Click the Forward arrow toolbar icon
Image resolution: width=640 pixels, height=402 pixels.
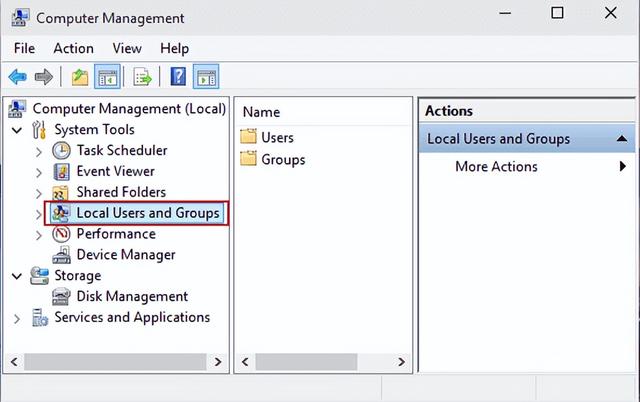point(44,77)
